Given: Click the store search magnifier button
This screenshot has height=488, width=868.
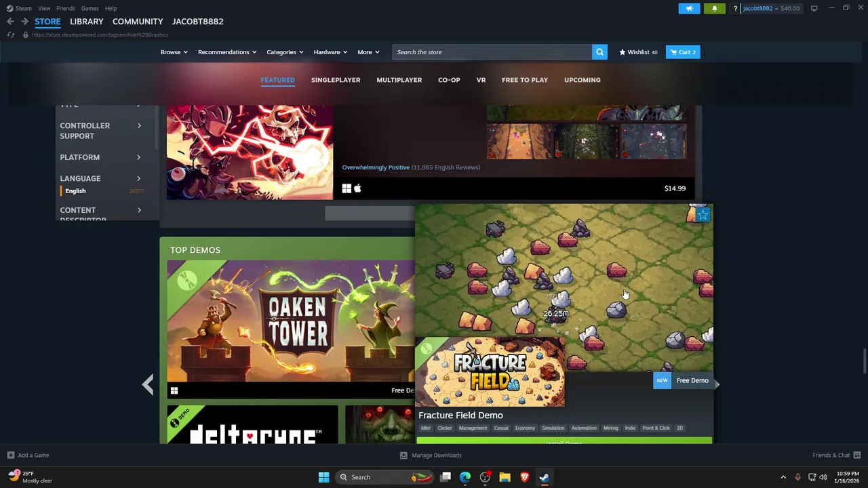Looking at the screenshot, I should point(599,52).
